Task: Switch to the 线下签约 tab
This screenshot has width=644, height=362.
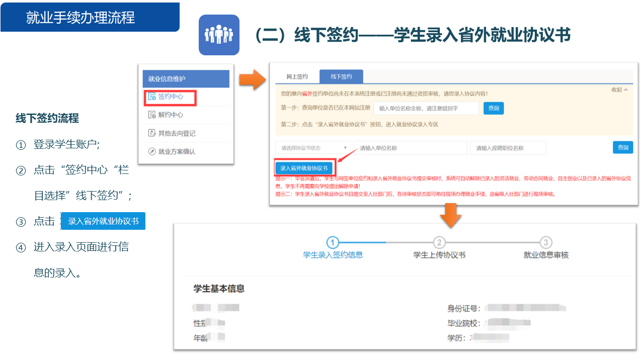Action: (x=341, y=77)
